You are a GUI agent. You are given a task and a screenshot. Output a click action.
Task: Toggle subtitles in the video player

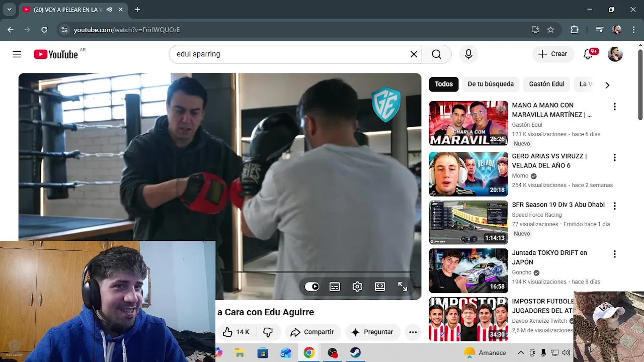[x=335, y=287]
